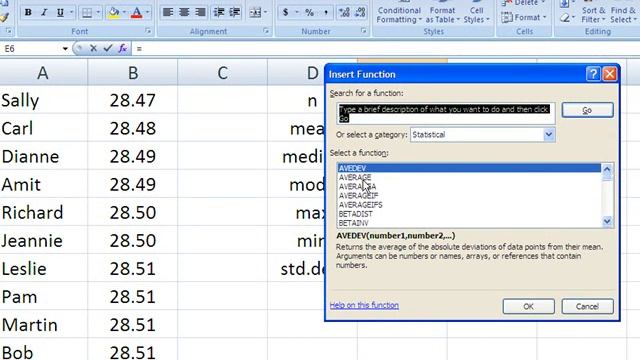Select AVEDEV in the function list
Viewport: 640px width, 360px height.
point(469,168)
